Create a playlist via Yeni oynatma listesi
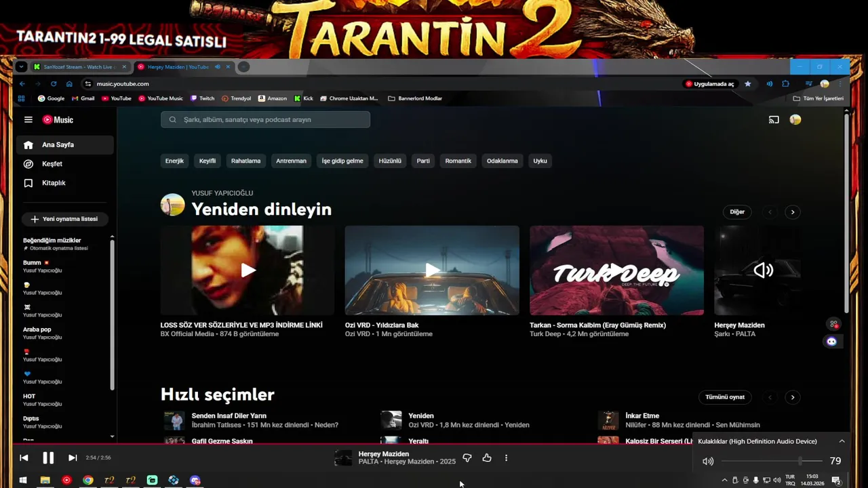Screen dimensions: 868x488 [64, 219]
